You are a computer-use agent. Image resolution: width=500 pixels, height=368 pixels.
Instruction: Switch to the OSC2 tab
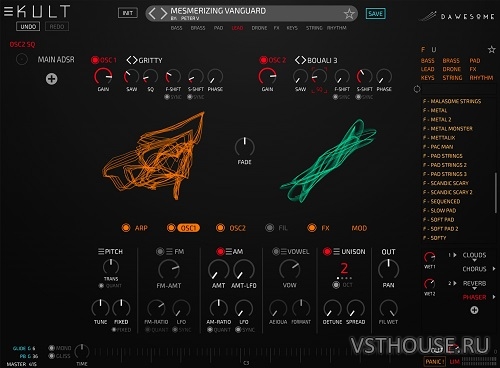238,228
